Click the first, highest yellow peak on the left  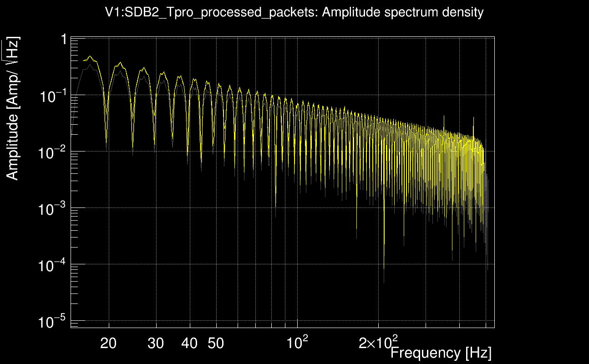(x=90, y=56)
